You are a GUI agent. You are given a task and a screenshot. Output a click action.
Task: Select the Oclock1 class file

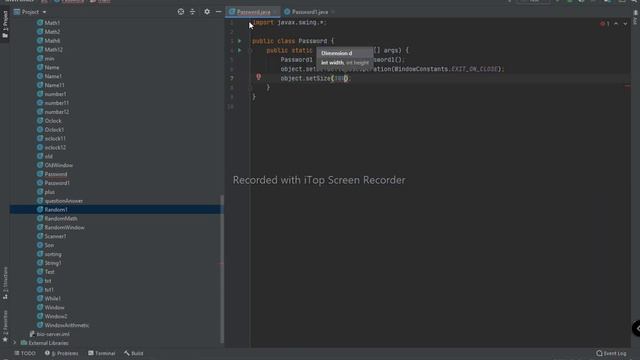51,130
